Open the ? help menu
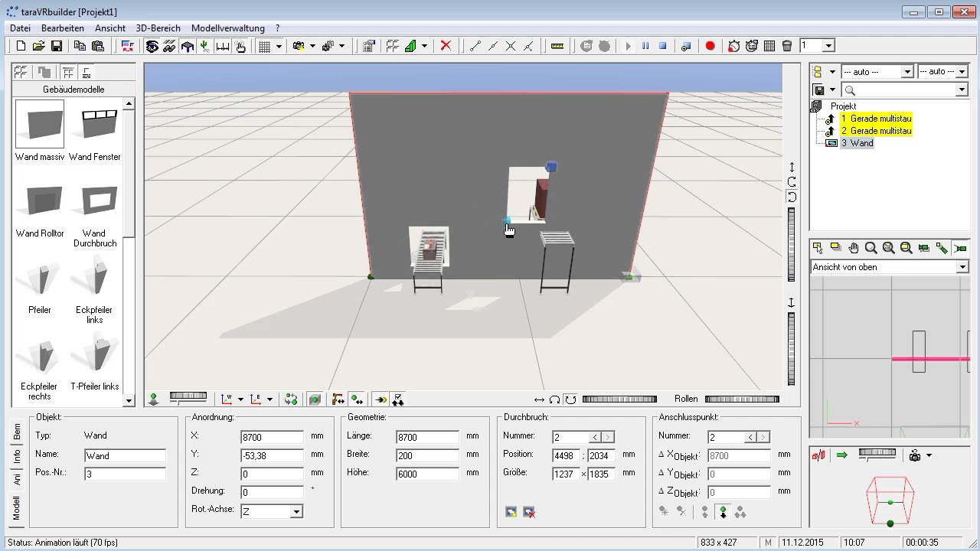This screenshot has width=980, height=551. tap(278, 28)
